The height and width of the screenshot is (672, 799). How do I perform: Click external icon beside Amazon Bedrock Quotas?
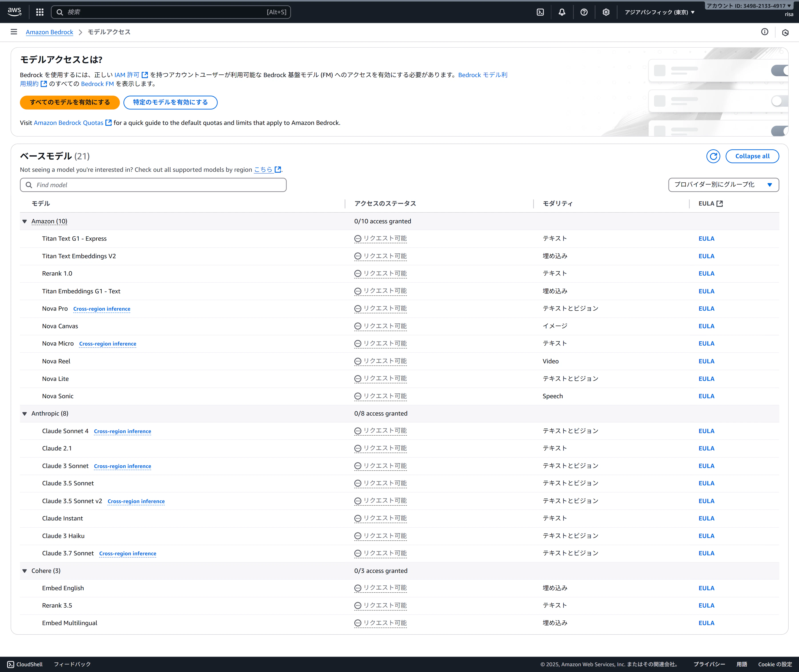click(108, 123)
